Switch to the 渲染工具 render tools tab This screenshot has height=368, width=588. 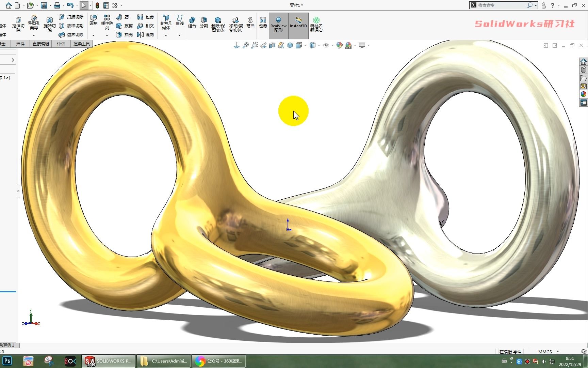point(82,44)
